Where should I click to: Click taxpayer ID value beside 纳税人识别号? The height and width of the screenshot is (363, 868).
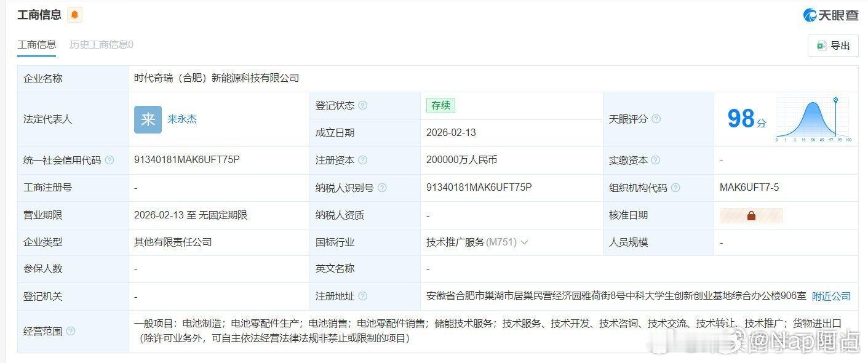tap(479, 187)
